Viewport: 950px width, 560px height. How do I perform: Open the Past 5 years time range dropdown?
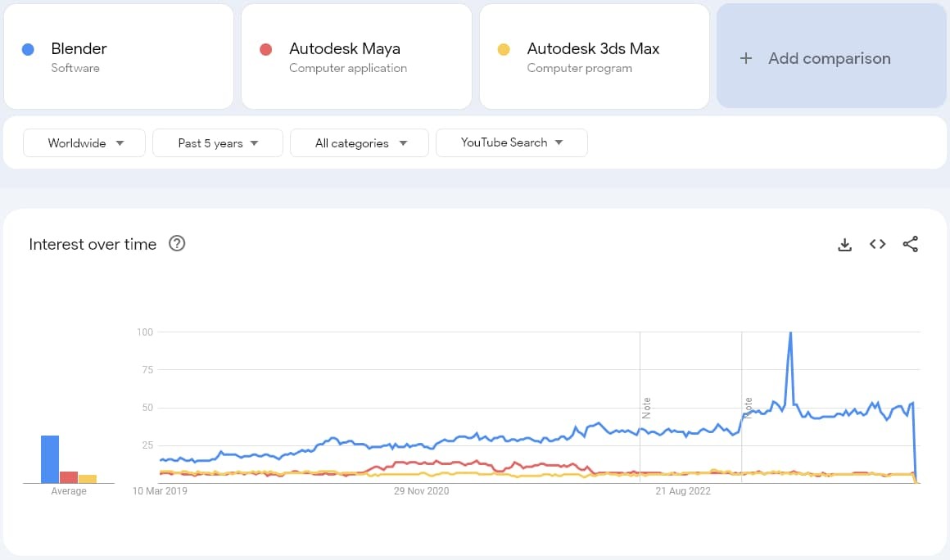tap(218, 143)
